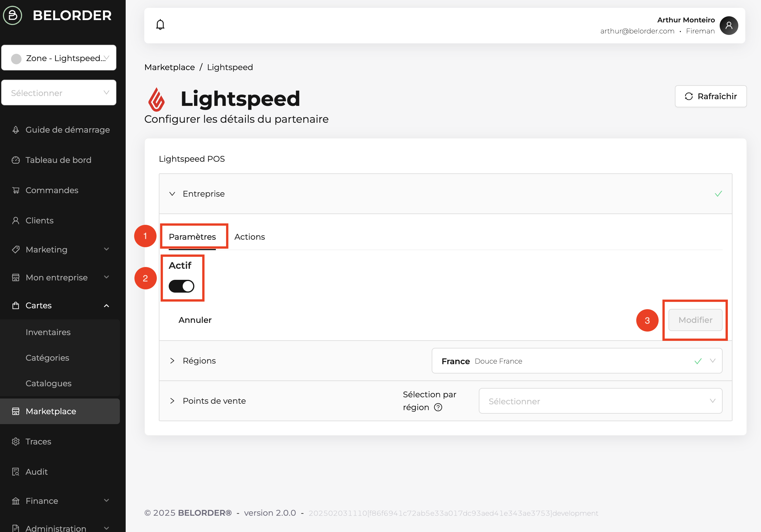Click the Audit document icon
The height and width of the screenshot is (532, 761).
(16, 472)
